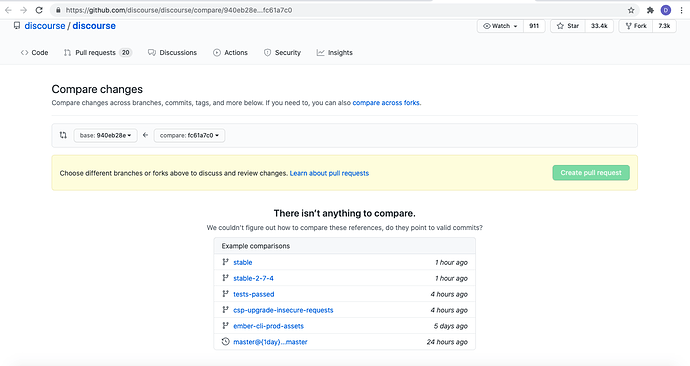The image size is (690, 366).
Task: Open the csp-upgrade-insecure-requests comparison
Action: pyautogui.click(x=283, y=310)
